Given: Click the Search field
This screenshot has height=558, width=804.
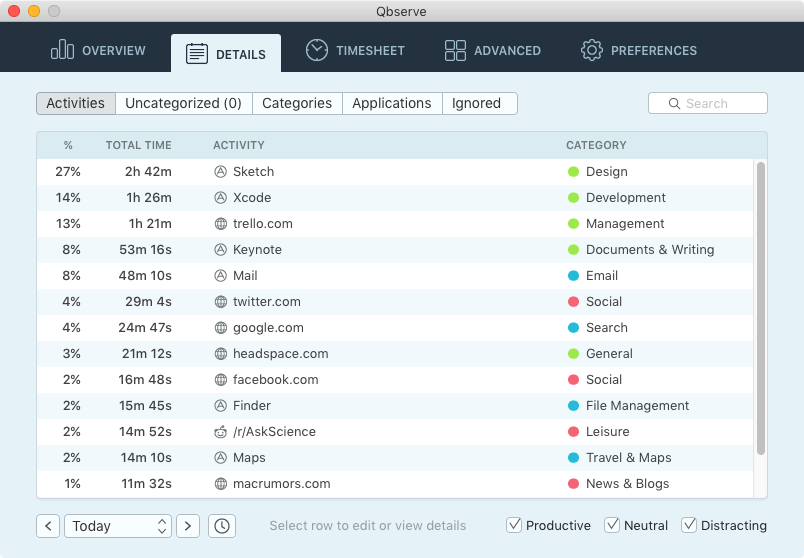Looking at the screenshot, I should [708, 104].
